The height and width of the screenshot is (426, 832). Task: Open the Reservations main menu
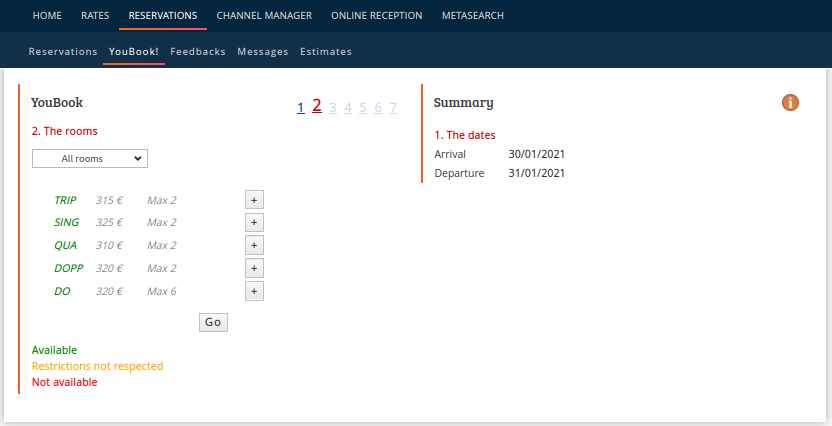pyautogui.click(x=163, y=16)
